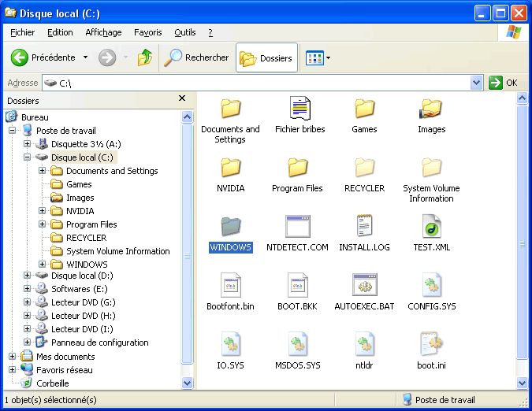532x411 pixels.
Task: Click the highlighted WINDOWS folder icon
Action: click(231, 227)
